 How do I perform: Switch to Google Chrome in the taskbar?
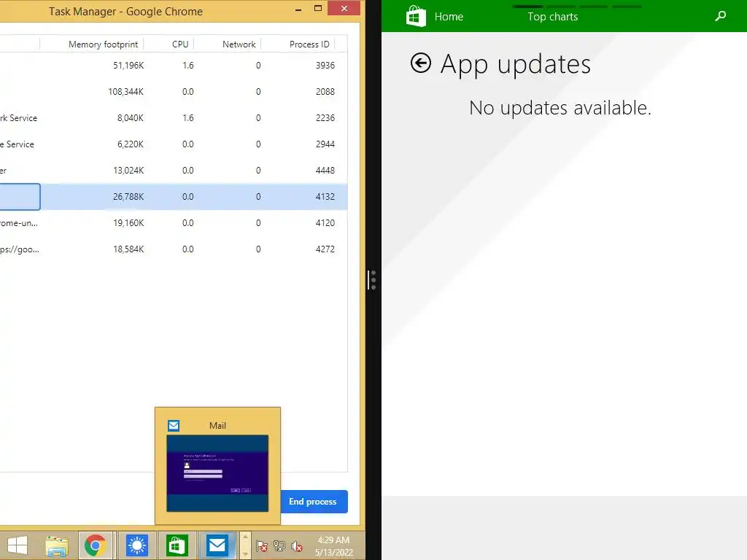tap(96, 545)
